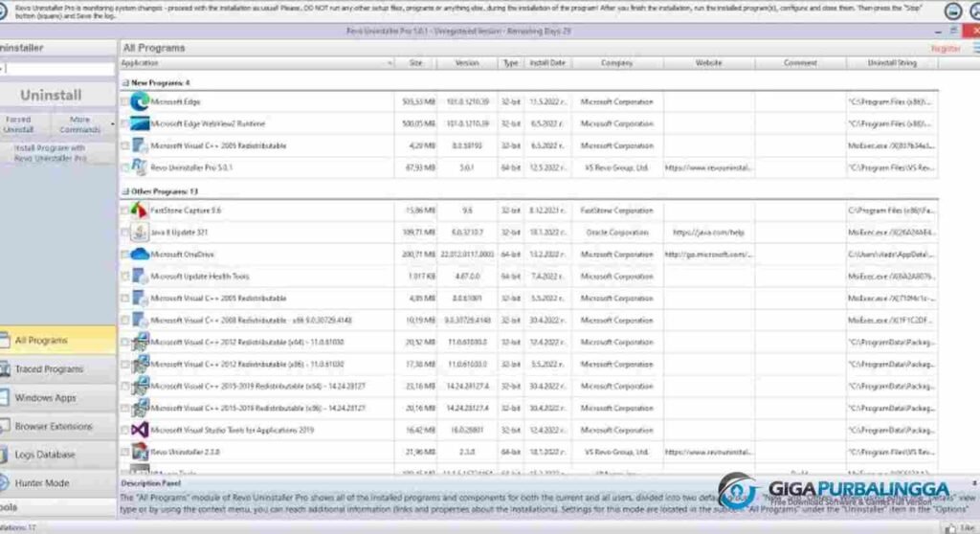The image size is (980, 534).
Task: Sort by the Comment column header
Action: coord(800,63)
